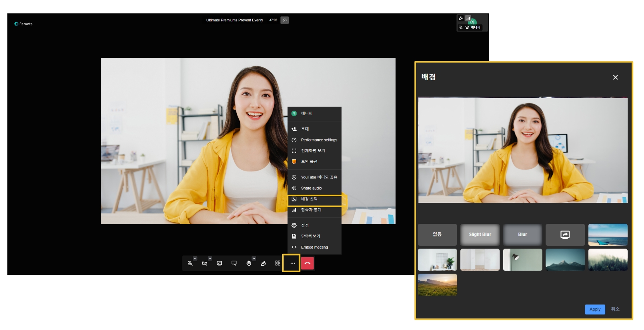Open the chat panel icon
The width and height of the screenshot is (644, 330).
click(x=234, y=263)
